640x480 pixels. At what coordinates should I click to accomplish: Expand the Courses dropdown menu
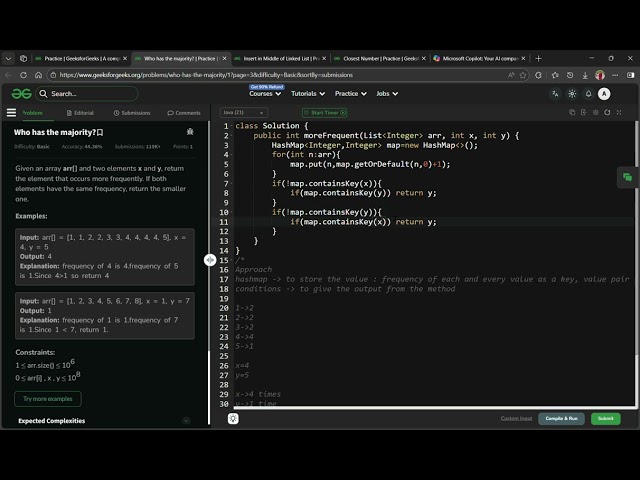click(x=263, y=94)
